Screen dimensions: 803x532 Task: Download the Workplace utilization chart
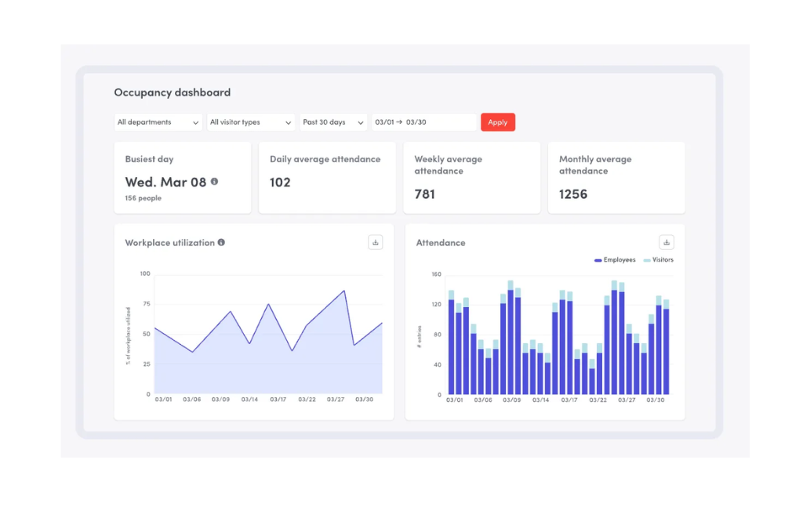click(x=376, y=243)
